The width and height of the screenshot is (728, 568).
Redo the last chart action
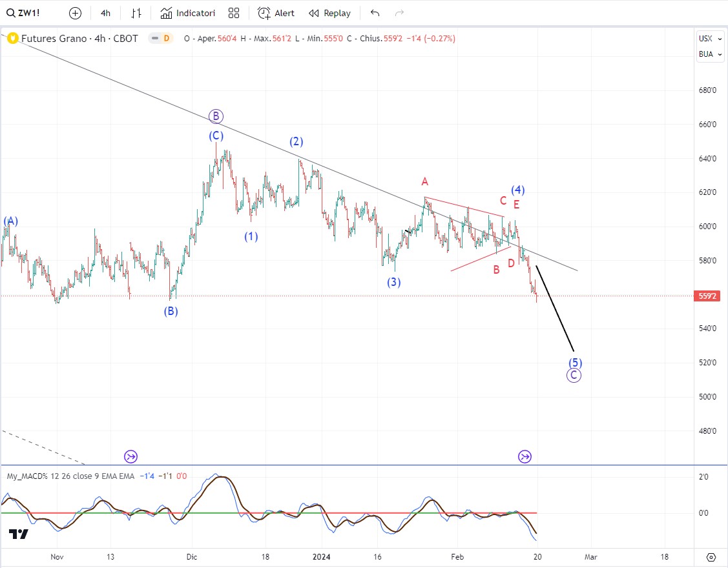pyautogui.click(x=399, y=13)
